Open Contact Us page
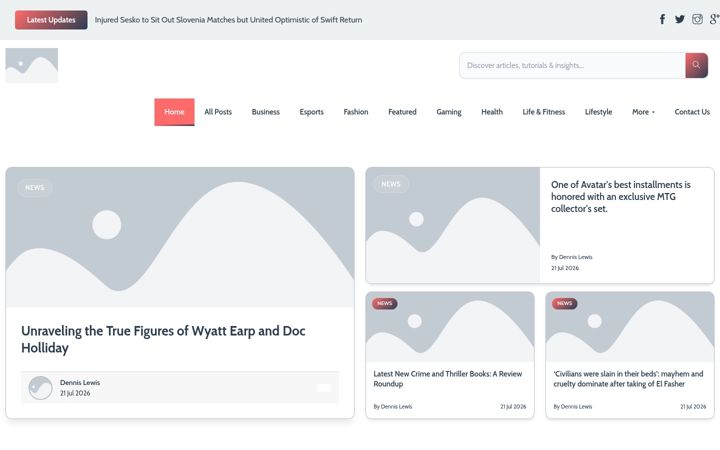 point(692,112)
